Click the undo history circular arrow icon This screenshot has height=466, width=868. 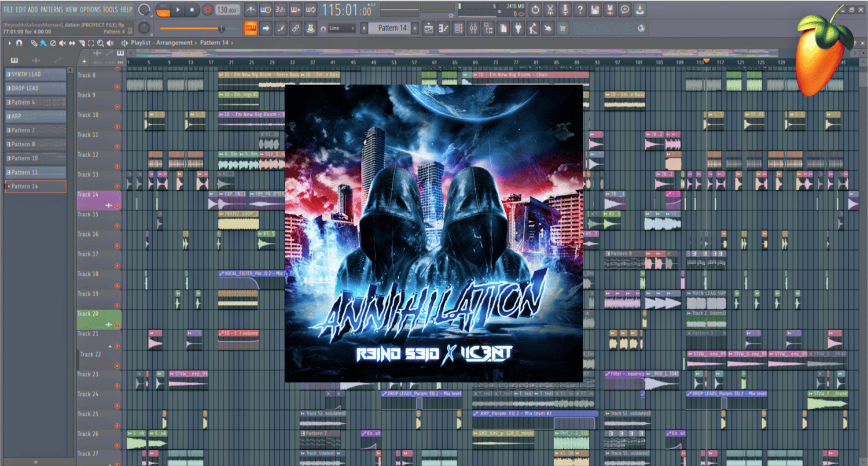tap(535, 10)
